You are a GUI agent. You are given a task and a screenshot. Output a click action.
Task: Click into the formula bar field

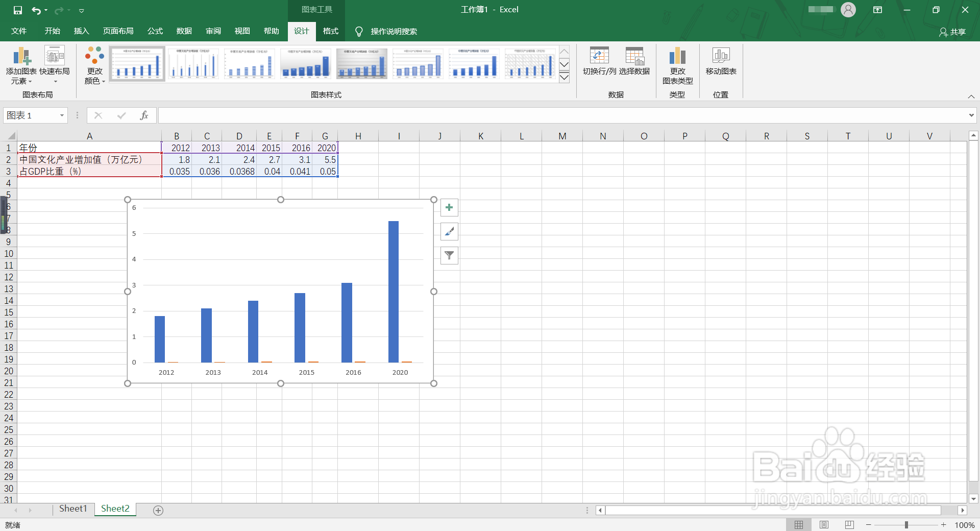561,115
